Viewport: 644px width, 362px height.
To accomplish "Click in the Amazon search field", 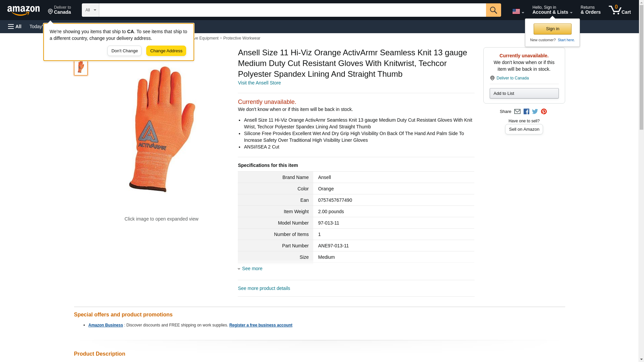I will point(292,10).
